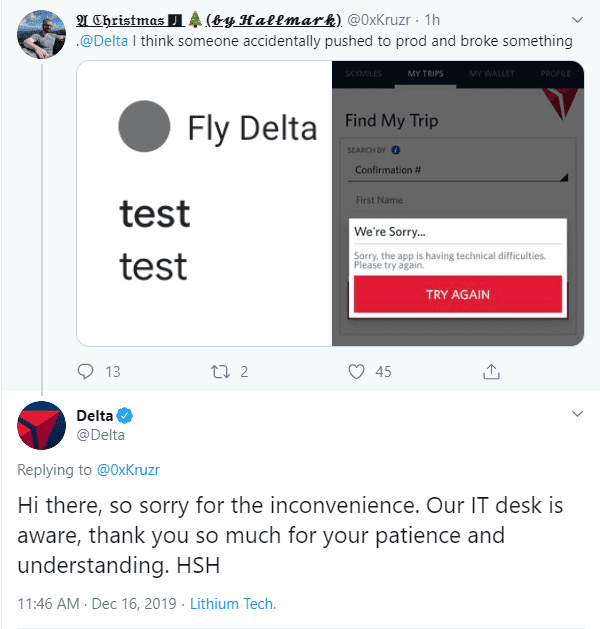Retweet using the retweet arrows icon
This screenshot has height=629, width=600.
(221, 372)
